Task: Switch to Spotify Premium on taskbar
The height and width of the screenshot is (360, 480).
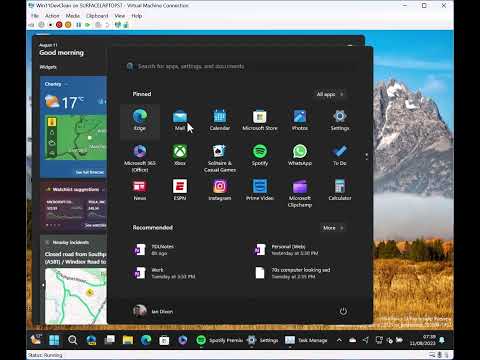Action: point(219,340)
